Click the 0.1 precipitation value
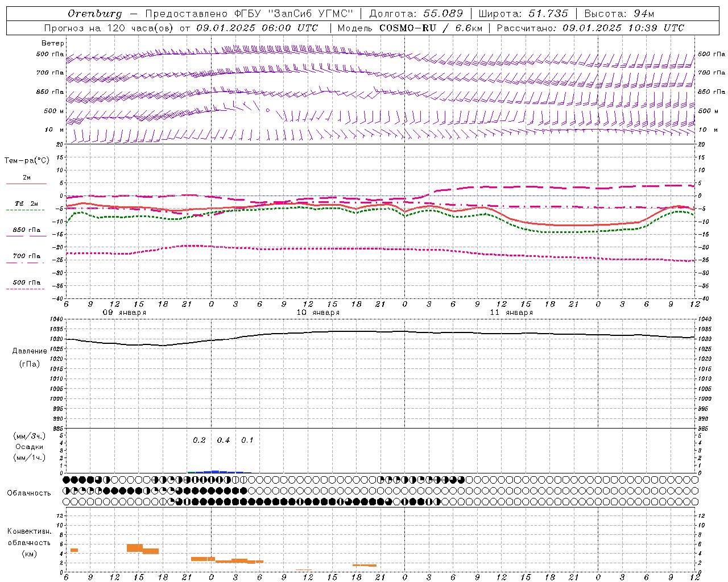Viewport: 728px width, 582px height. click(247, 440)
